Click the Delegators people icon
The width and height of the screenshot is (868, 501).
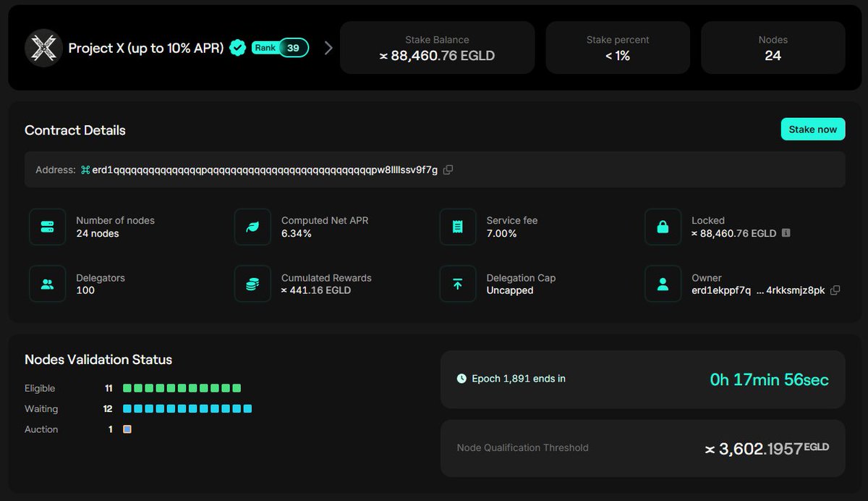(x=48, y=284)
